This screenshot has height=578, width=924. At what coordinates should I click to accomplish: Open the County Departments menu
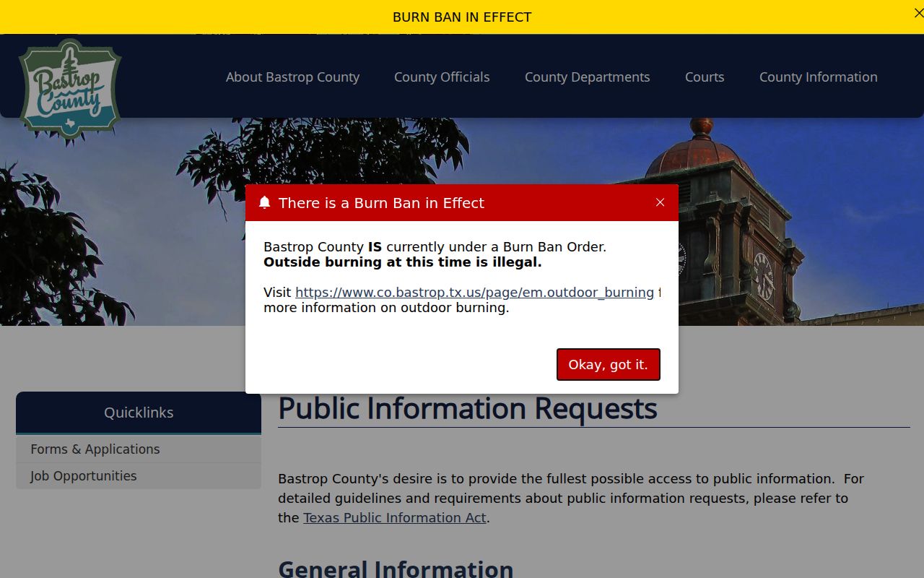coord(588,77)
